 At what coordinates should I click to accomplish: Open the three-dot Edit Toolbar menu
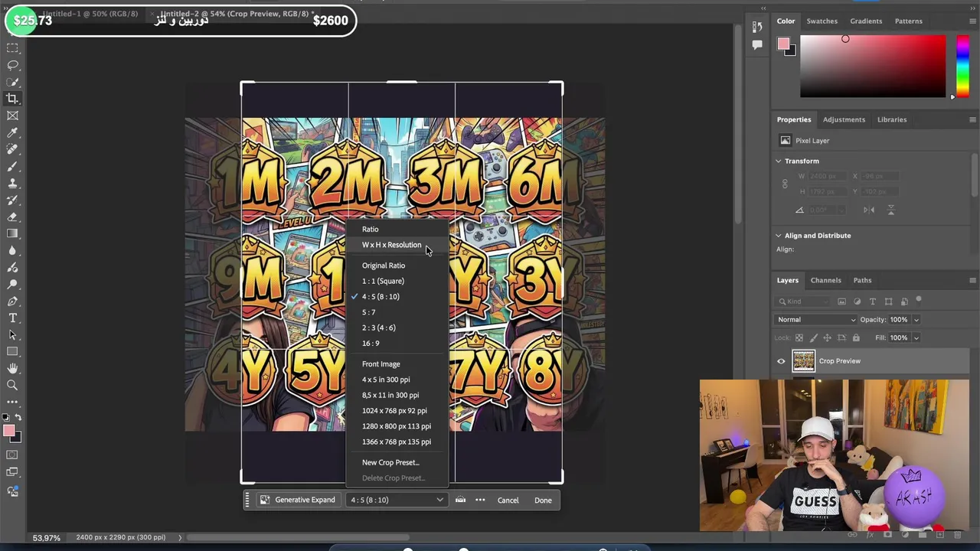[x=12, y=402]
